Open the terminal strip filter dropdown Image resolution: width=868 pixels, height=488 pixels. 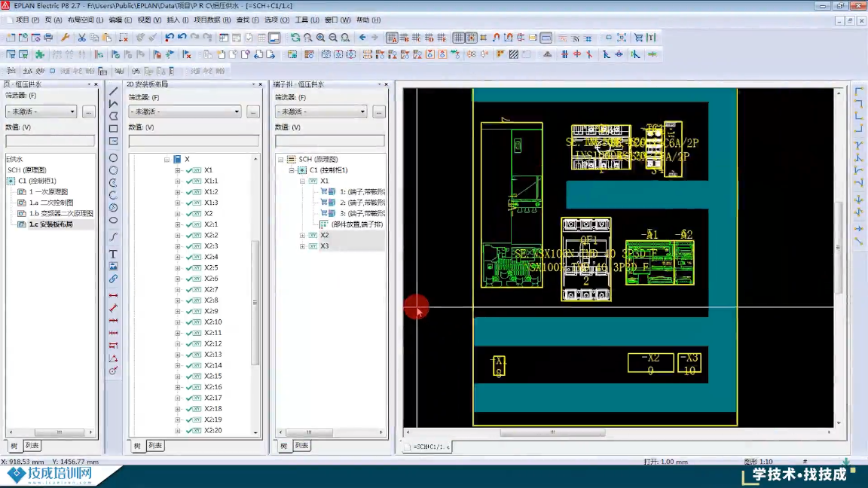(362, 111)
